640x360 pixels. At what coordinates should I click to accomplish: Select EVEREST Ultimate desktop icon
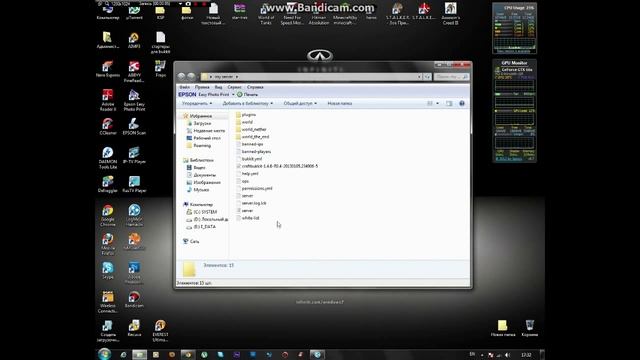coord(160,331)
